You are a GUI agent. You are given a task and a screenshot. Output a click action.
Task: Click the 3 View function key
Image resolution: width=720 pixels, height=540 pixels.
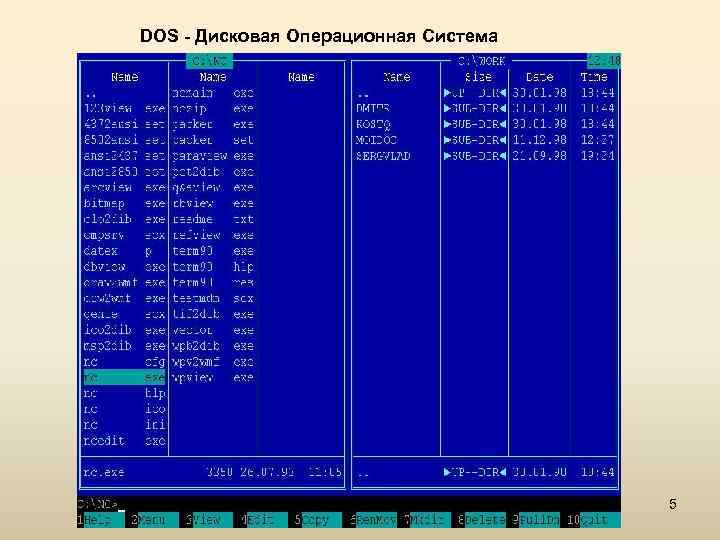pyautogui.click(x=209, y=520)
